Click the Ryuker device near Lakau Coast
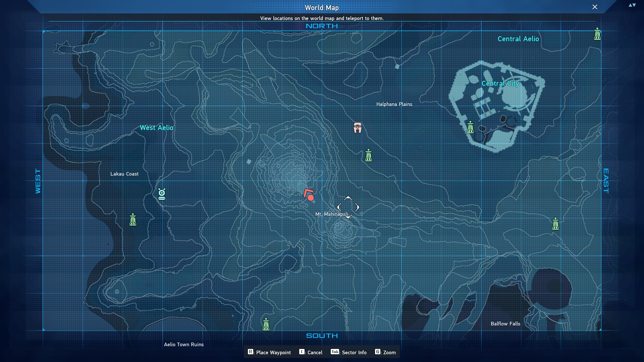This screenshot has height=362, width=644. pos(133,220)
